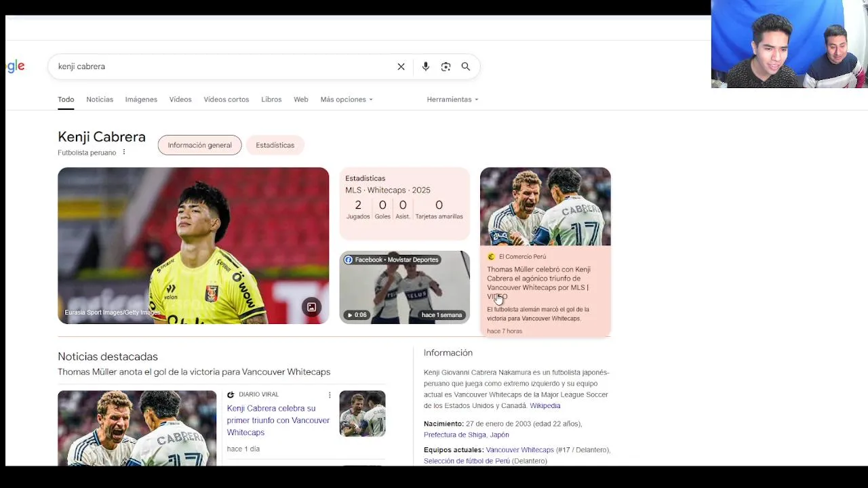This screenshot has width=868, height=488.
Task: Open Google Lens image search icon
Action: click(446, 66)
